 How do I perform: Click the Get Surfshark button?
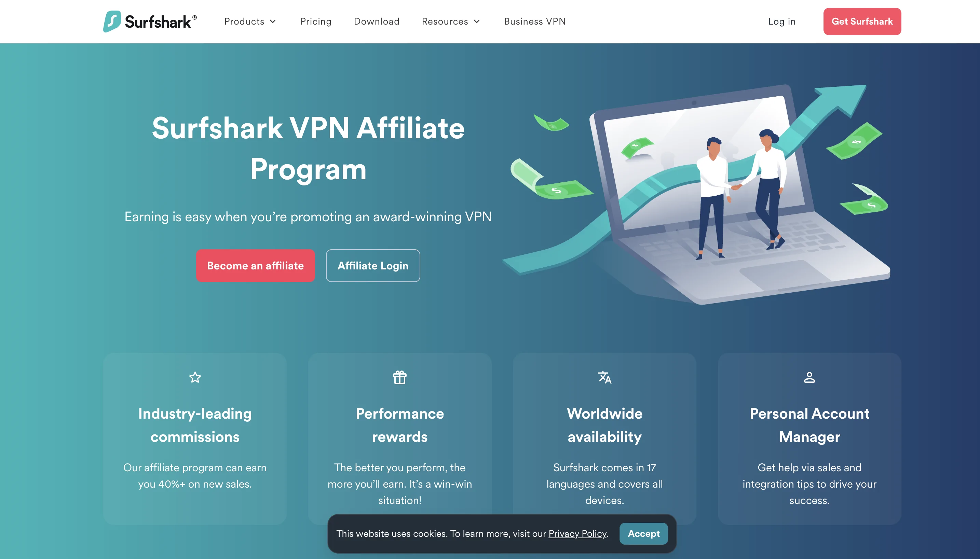point(862,22)
